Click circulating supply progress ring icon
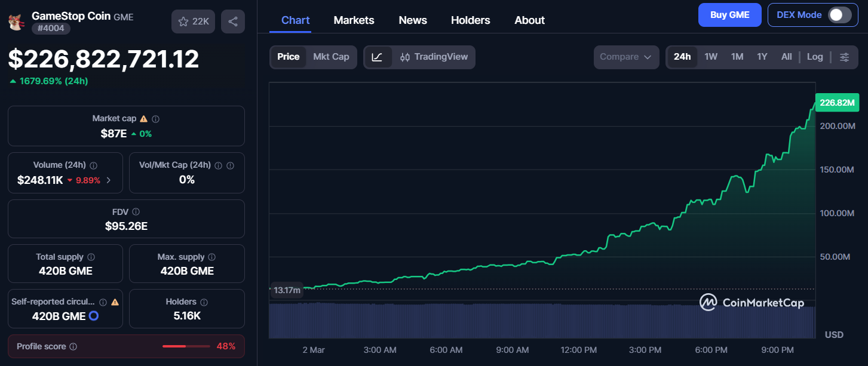 click(94, 316)
